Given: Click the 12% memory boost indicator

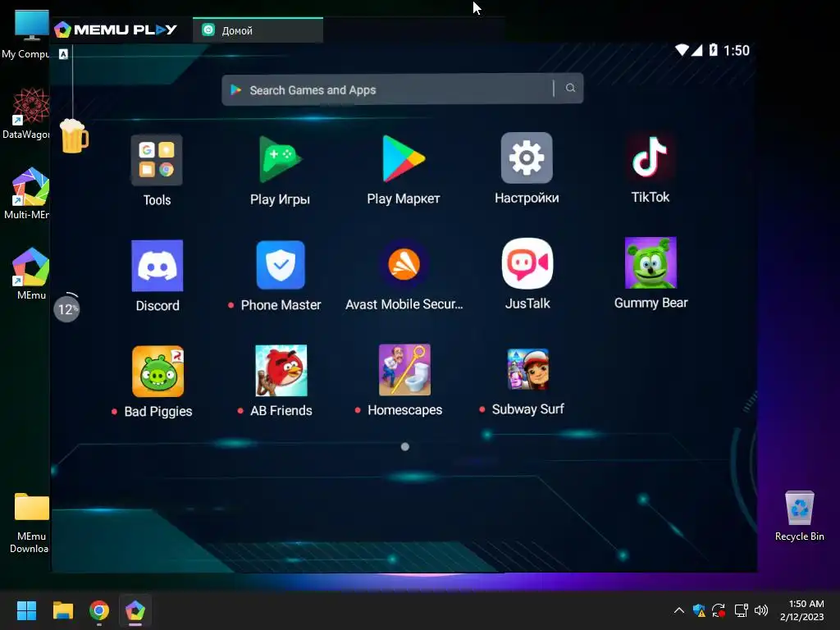Looking at the screenshot, I should click(67, 308).
